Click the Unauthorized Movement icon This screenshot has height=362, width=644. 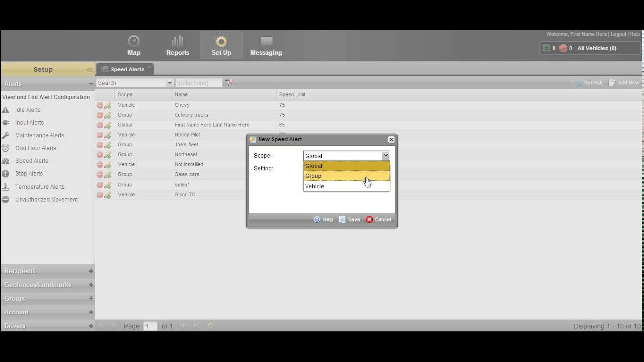coord(6,200)
